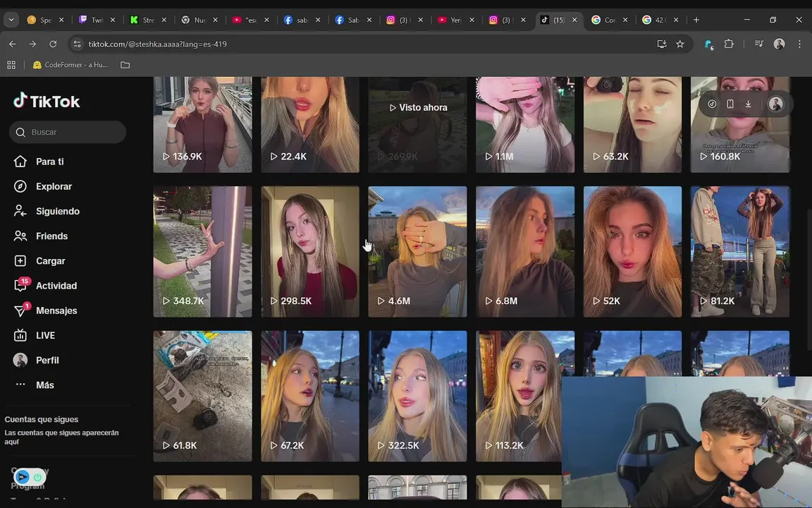Click the TikTok logo

(47, 101)
